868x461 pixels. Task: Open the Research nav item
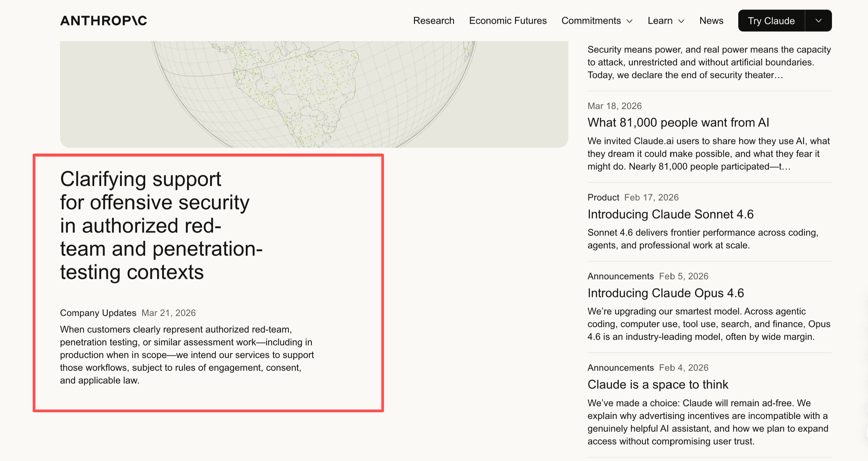point(434,21)
